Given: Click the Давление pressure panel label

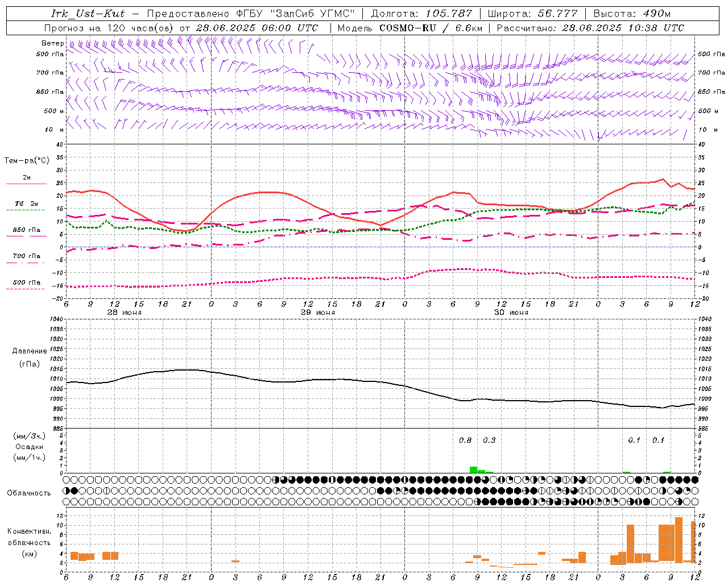Looking at the screenshot, I should coord(30,351).
